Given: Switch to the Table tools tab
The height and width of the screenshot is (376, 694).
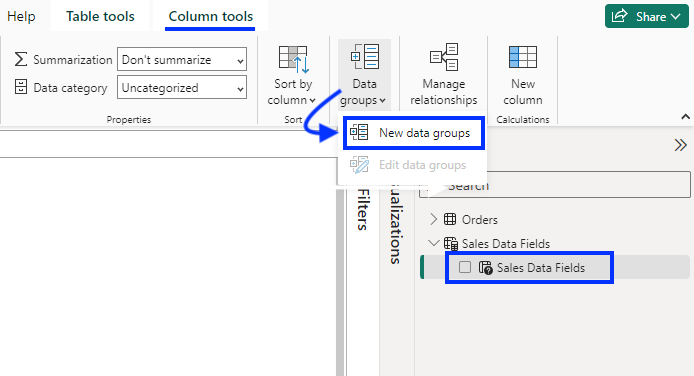Looking at the screenshot, I should [100, 16].
